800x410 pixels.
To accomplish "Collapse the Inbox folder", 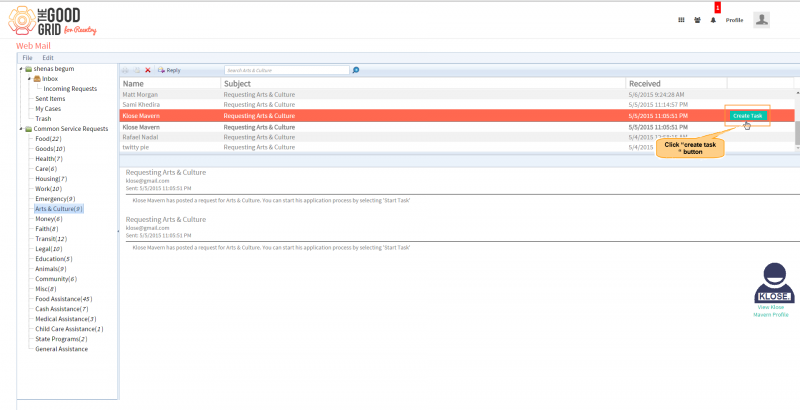I will pyautogui.click(x=30, y=79).
